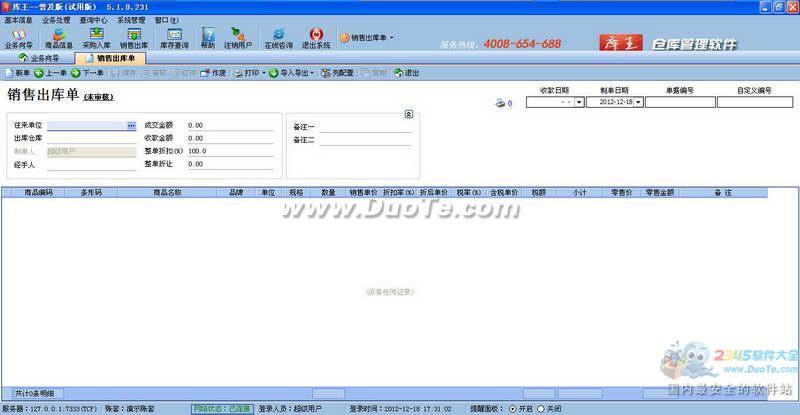Click the 注销用户 toolbar icon

238,38
